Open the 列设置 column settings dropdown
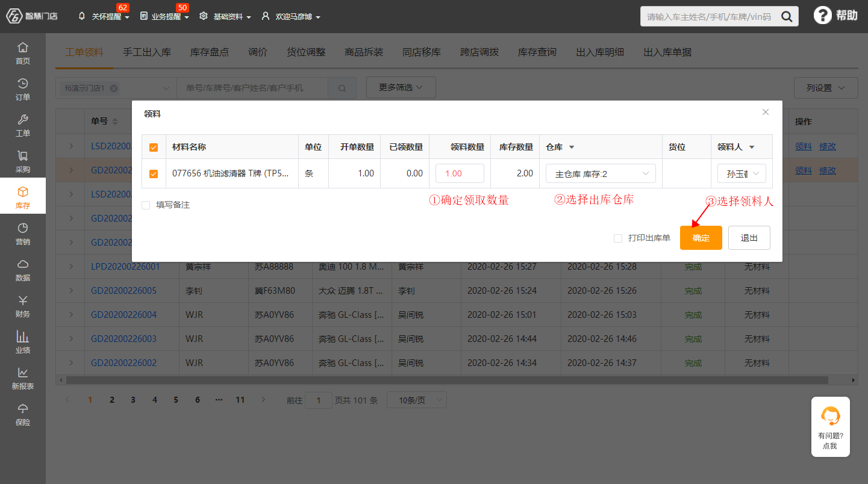This screenshot has width=868, height=484. coord(826,88)
